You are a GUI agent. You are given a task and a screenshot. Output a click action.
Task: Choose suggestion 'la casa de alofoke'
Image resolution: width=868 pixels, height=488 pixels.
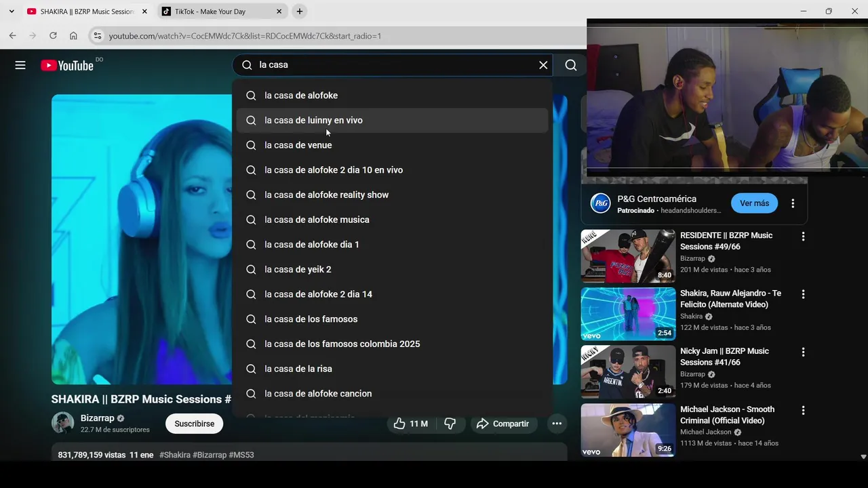click(392, 96)
